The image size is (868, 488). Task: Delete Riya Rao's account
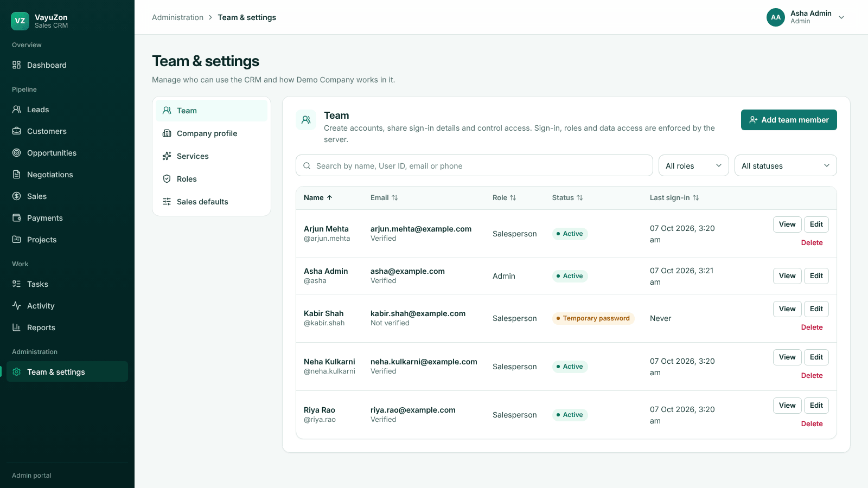(812, 424)
